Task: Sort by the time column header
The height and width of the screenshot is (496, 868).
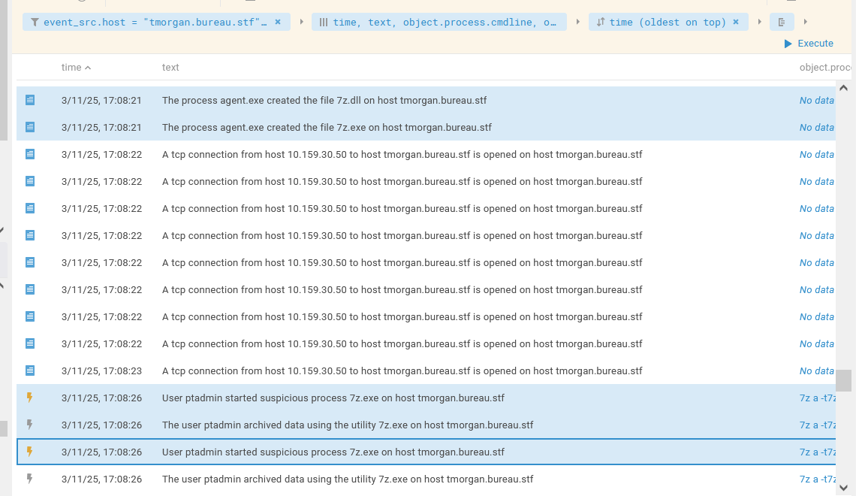Action: [x=76, y=67]
